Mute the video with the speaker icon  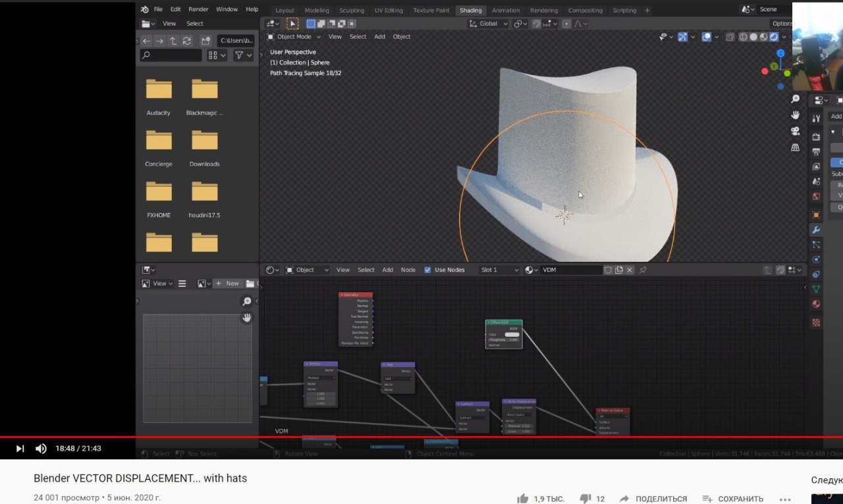tap(41, 448)
